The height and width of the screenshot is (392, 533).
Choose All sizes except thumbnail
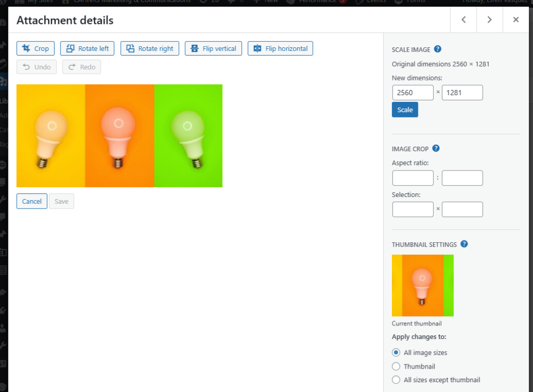pos(396,380)
